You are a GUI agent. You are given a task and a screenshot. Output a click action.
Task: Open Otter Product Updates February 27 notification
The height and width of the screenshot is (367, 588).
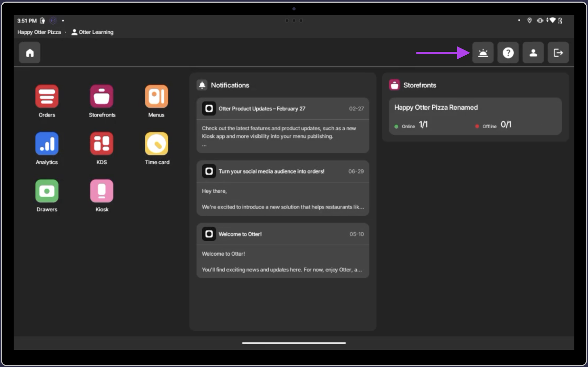[283, 125]
